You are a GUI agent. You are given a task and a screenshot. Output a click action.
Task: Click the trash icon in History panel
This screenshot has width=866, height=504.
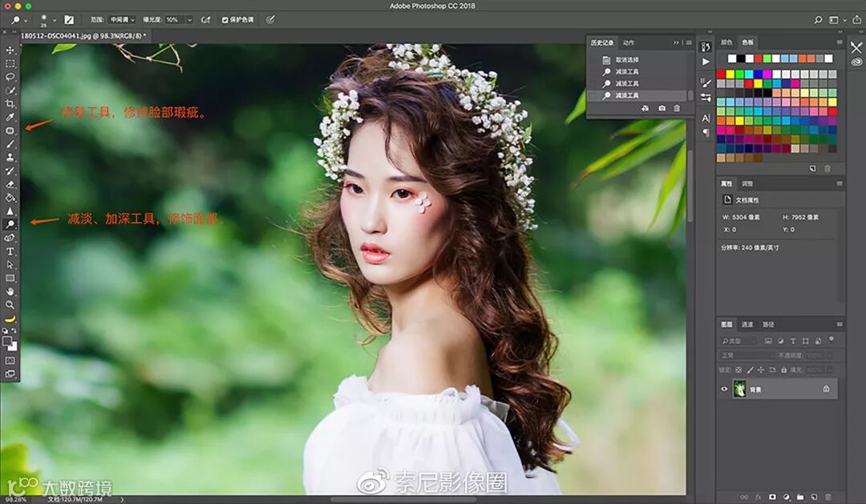pos(677,109)
